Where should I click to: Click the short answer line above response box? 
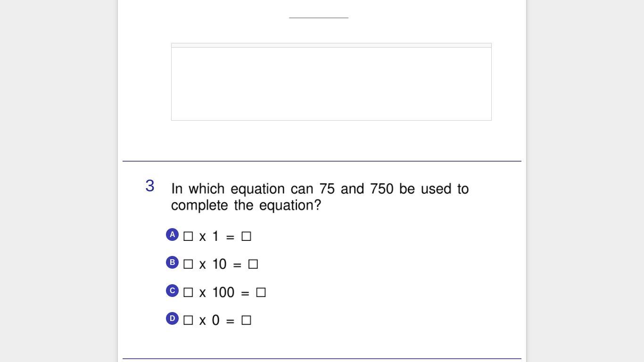pos(319,18)
